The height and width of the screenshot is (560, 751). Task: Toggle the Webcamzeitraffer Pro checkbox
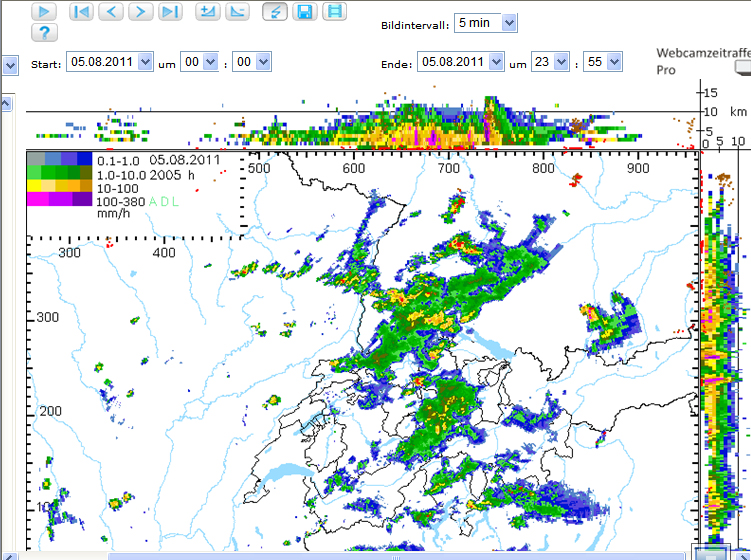tap(742, 68)
